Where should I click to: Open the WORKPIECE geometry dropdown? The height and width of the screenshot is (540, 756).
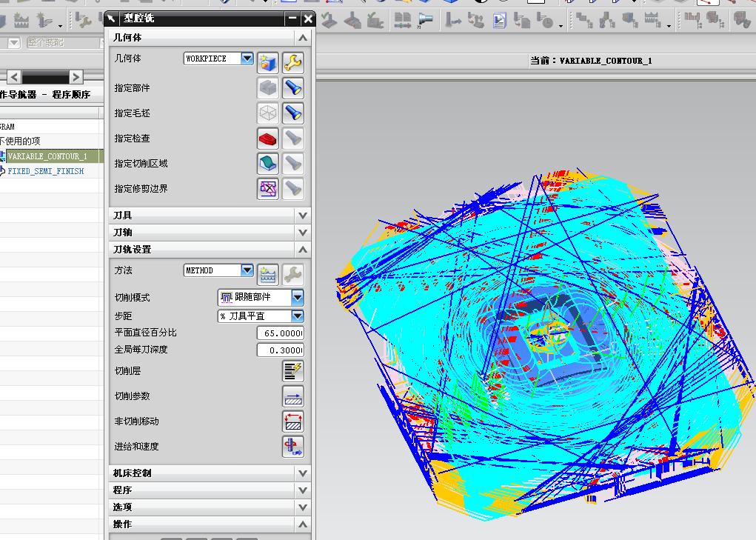coord(247,59)
